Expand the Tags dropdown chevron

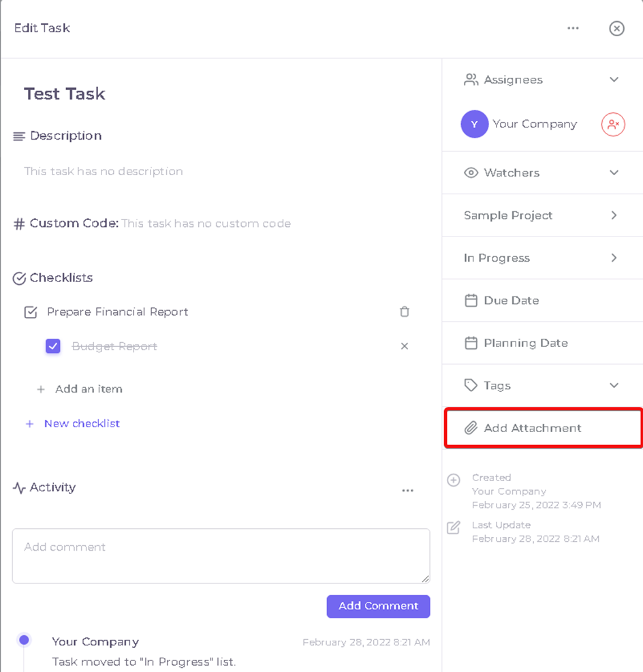[x=614, y=385]
